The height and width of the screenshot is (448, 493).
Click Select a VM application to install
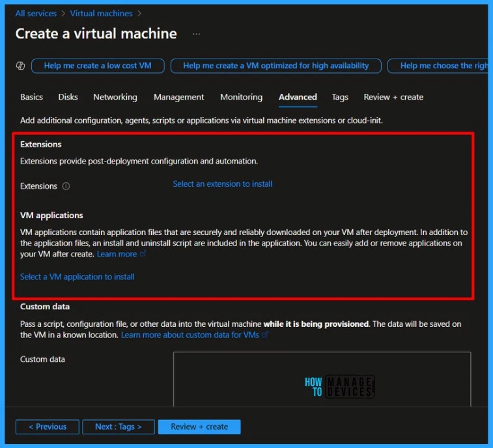point(77,277)
